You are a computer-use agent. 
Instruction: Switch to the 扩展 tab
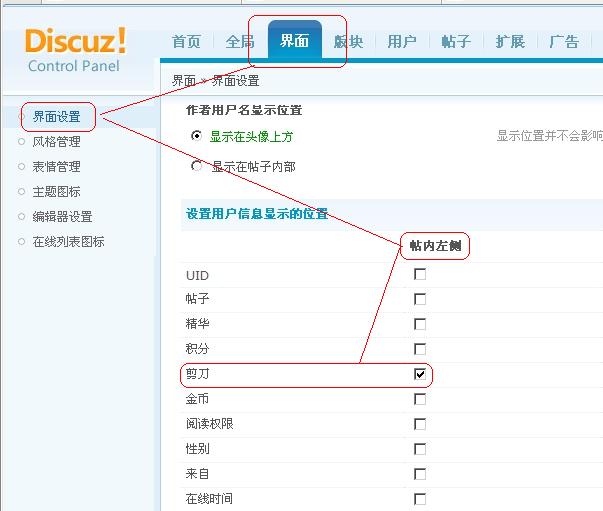tap(510, 42)
